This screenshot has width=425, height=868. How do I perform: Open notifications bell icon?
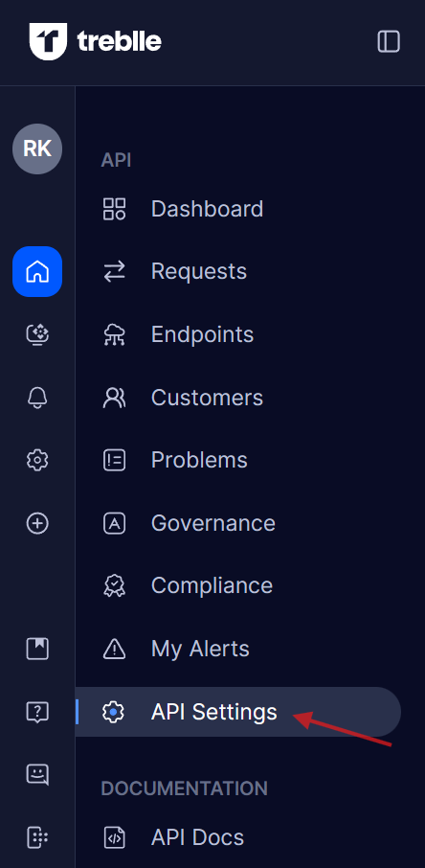[37, 398]
